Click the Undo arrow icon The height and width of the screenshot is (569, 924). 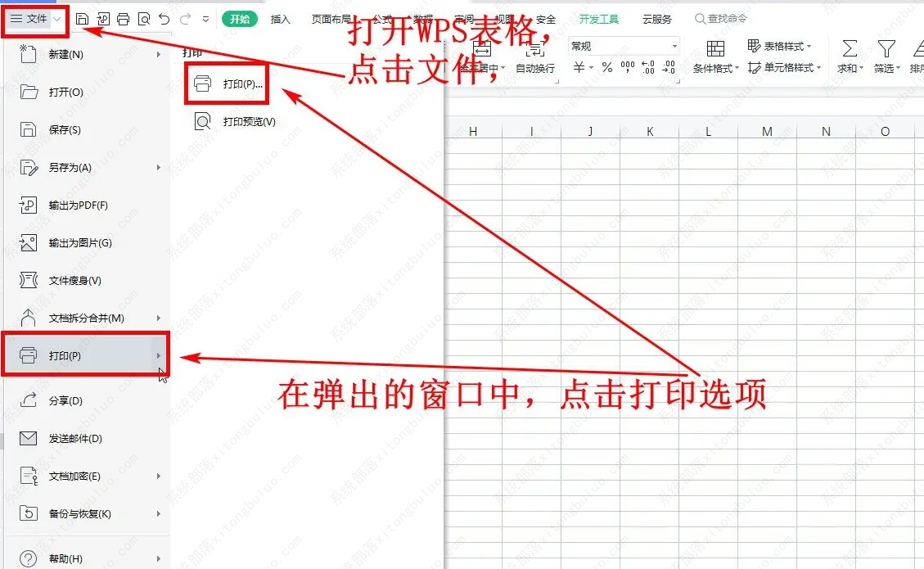pos(165,19)
